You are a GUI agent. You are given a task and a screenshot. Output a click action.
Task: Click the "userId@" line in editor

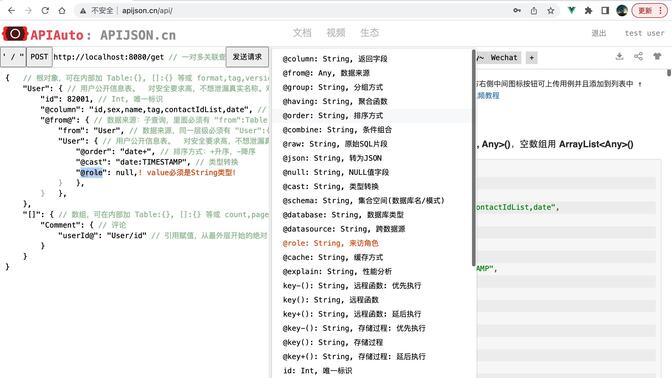pyautogui.click(x=163, y=235)
